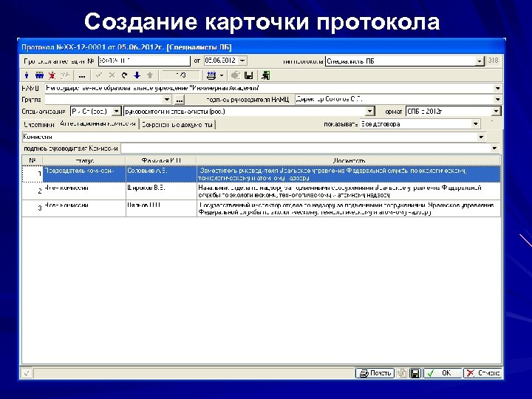
Task: Expand the format dropdown СПБ 2012
Action: pyautogui.click(x=496, y=112)
